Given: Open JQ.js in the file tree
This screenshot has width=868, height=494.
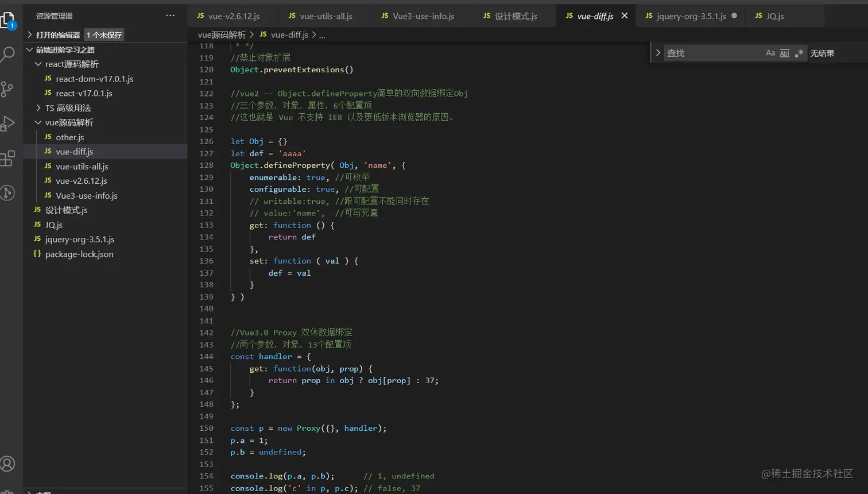Looking at the screenshot, I should (x=53, y=225).
